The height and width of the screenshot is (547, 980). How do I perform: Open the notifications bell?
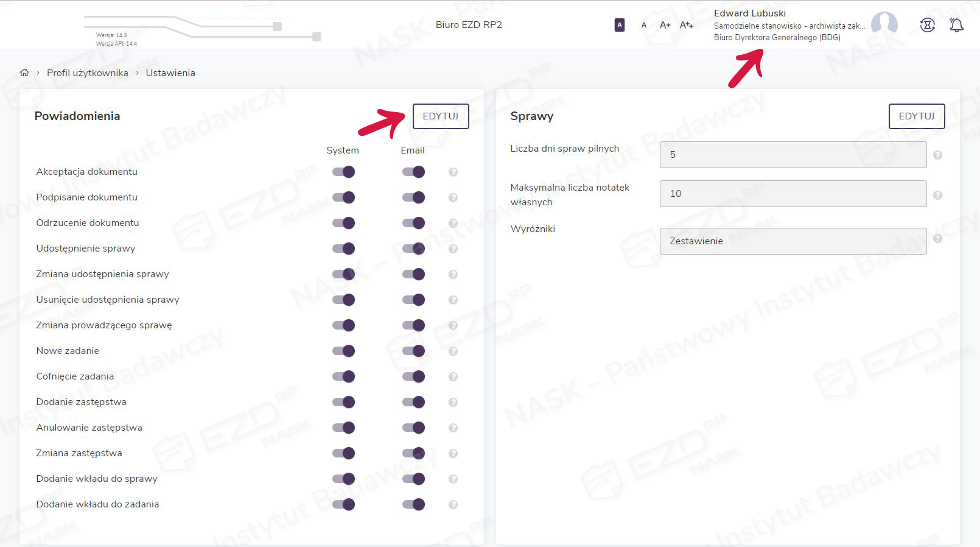coord(956,25)
